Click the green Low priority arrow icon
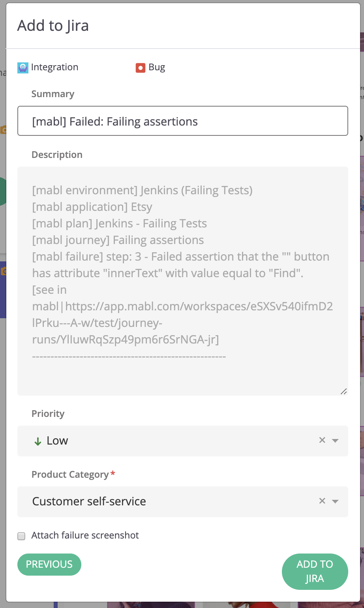The image size is (364, 608). [x=38, y=441]
